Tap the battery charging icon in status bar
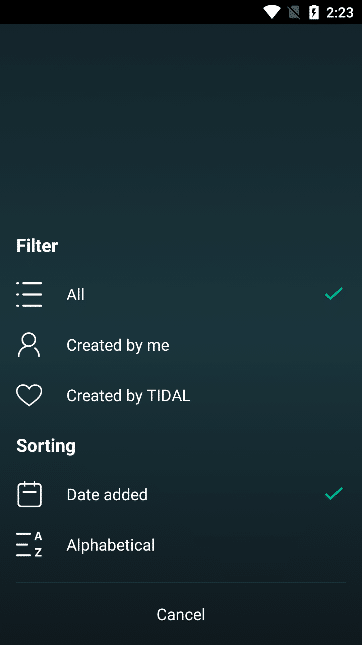The width and height of the screenshot is (362, 645). point(314,12)
